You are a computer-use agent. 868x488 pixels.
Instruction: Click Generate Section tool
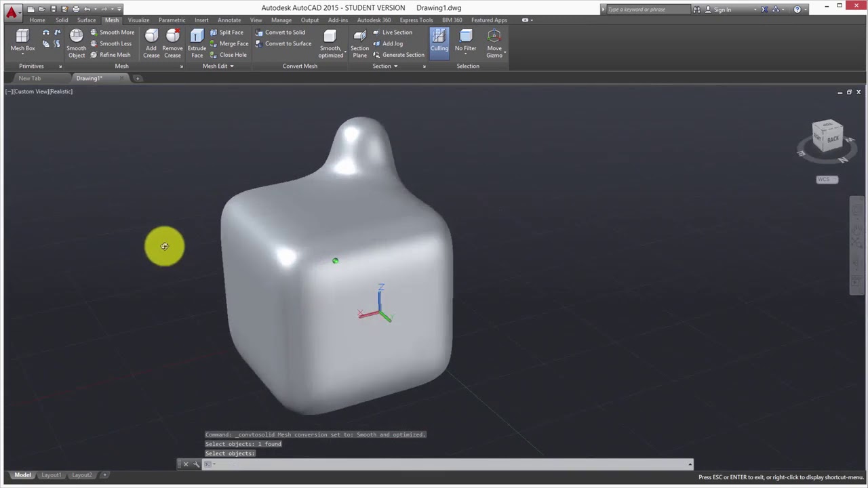(399, 55)
